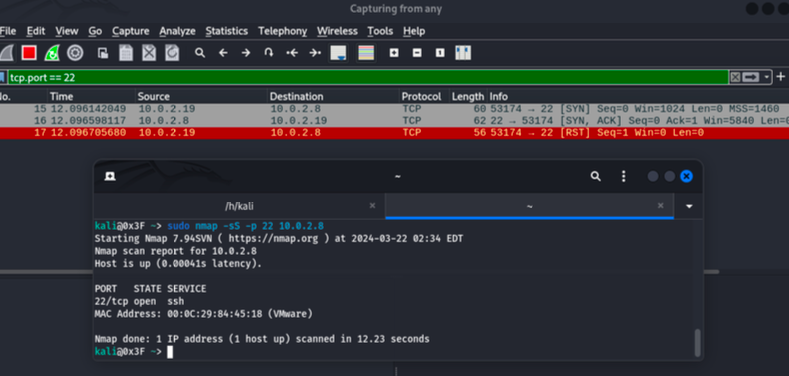Open terminal three-dot menu
Viewport: 789px width, 376px height.
pyautogui.click(x=623, y=176)
